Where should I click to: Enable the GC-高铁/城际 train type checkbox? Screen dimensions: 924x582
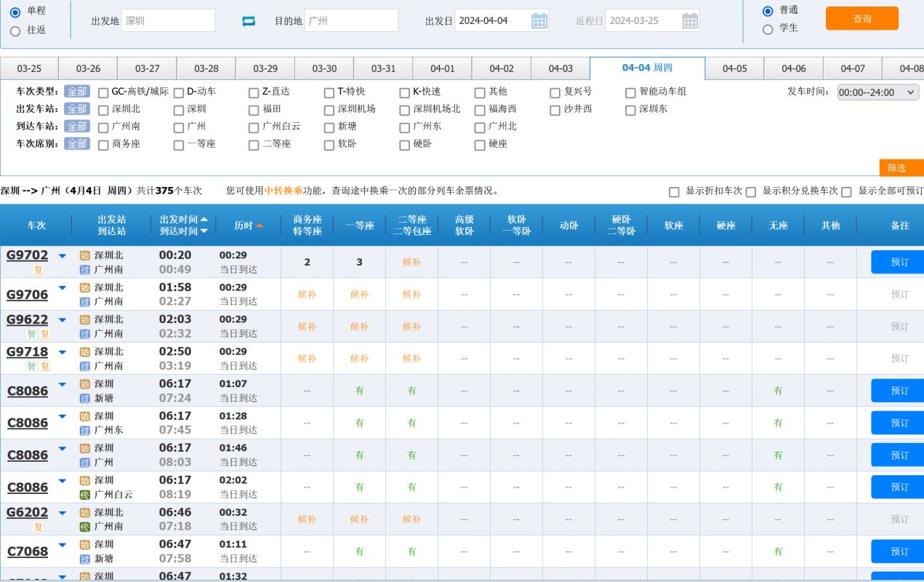point(103,92)
